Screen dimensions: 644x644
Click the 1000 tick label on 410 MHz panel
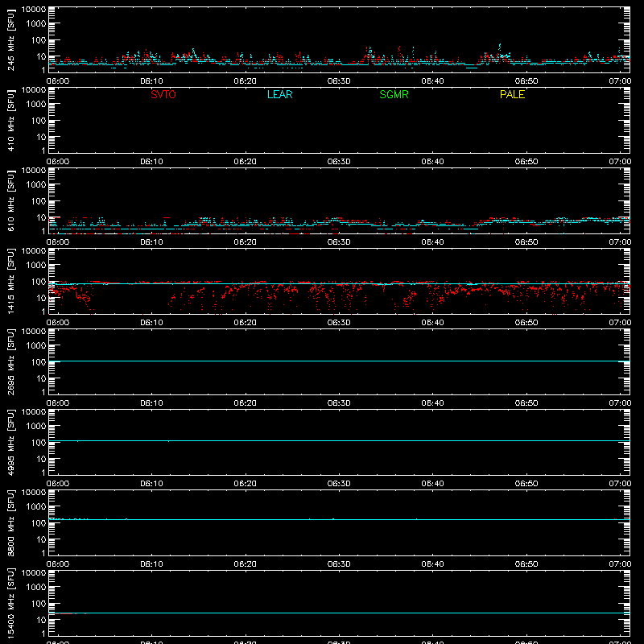(35, 105)
